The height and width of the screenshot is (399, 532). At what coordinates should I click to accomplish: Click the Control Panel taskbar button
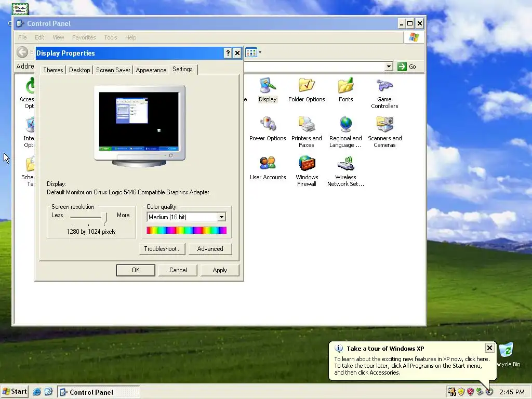point(98,392)
